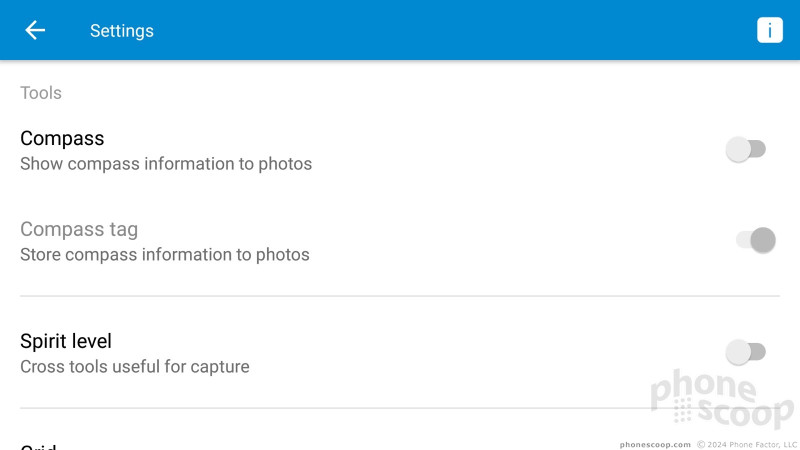800x450 pixels.
Task: Enable the Spirit level switch
Action: (x=746, y=352)
